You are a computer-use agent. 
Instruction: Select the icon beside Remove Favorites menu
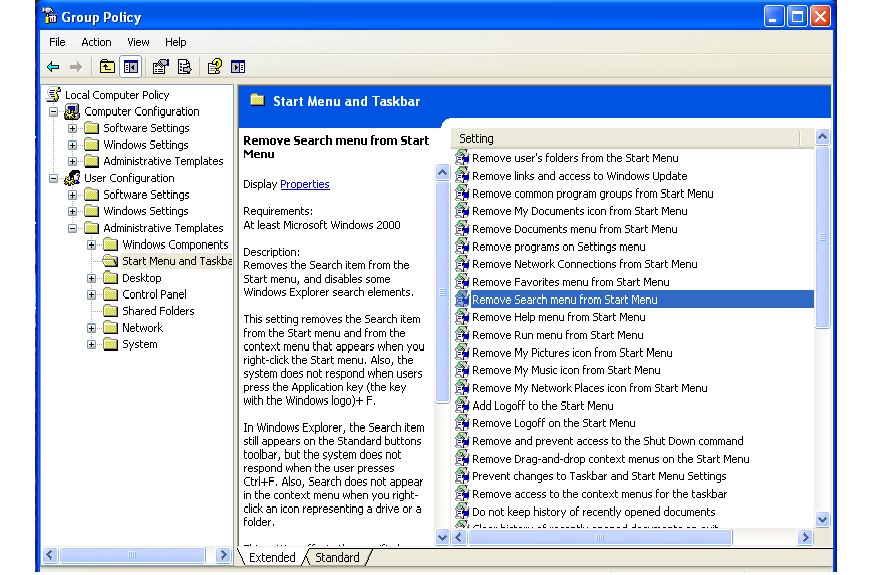tap(462, 282)
